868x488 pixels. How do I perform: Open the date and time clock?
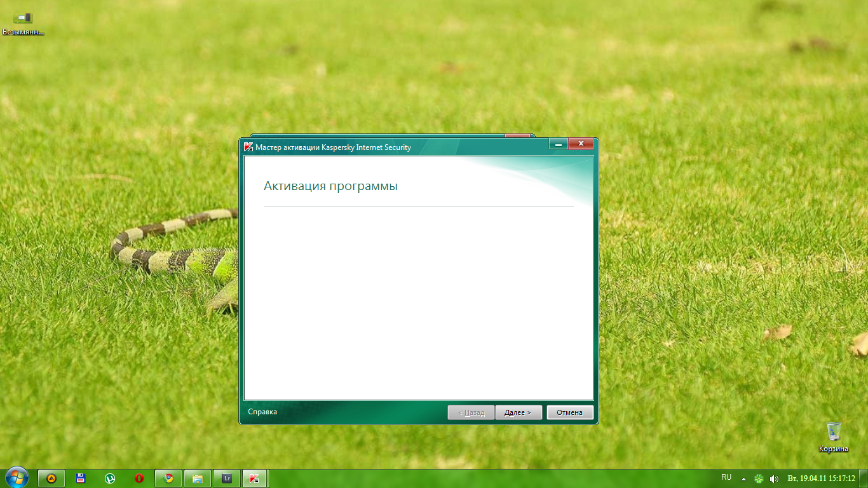click(x=822, y=478)
